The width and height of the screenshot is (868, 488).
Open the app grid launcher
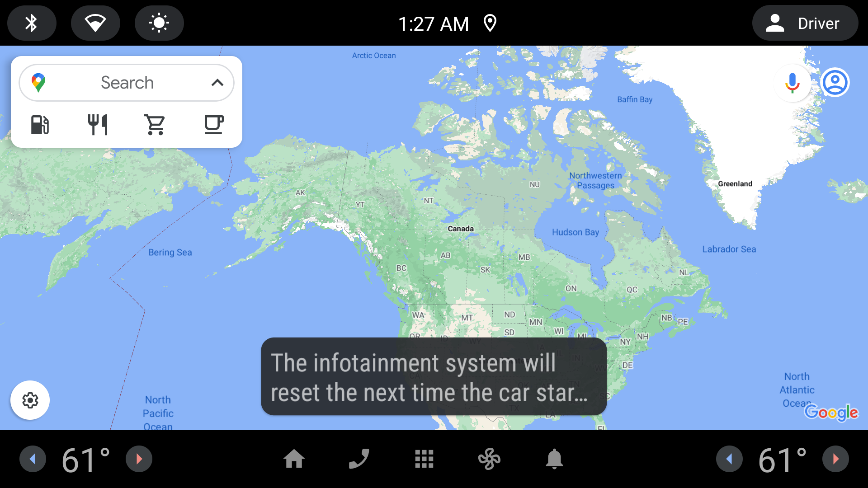point(424,459)
